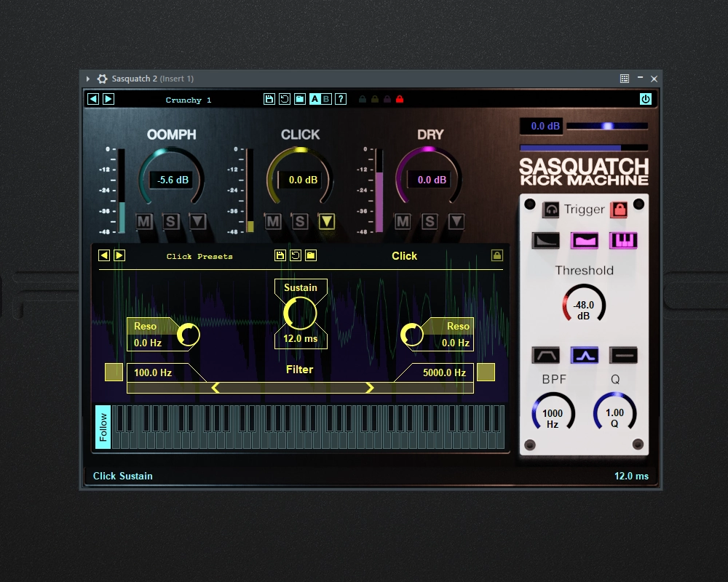This screenshot has height=582, width=728.
Task: Click the Q knob at 1.00
Action: (x=614, y=412)
